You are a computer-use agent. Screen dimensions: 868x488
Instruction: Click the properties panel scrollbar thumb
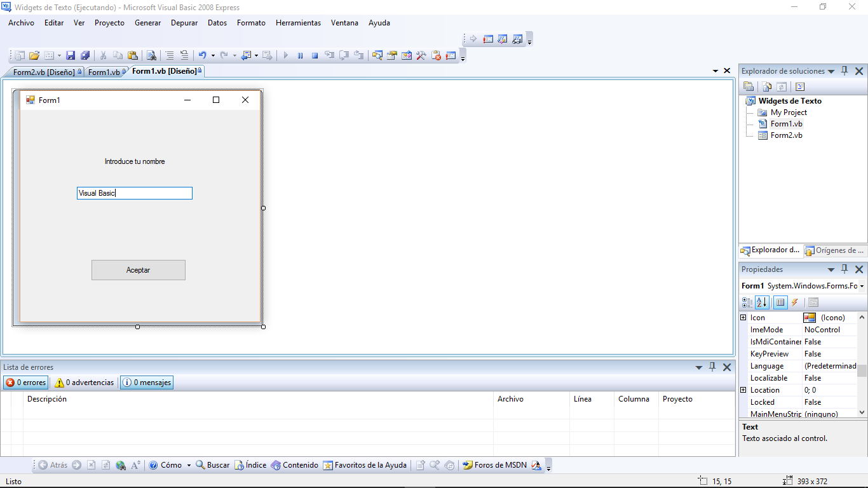862,370
